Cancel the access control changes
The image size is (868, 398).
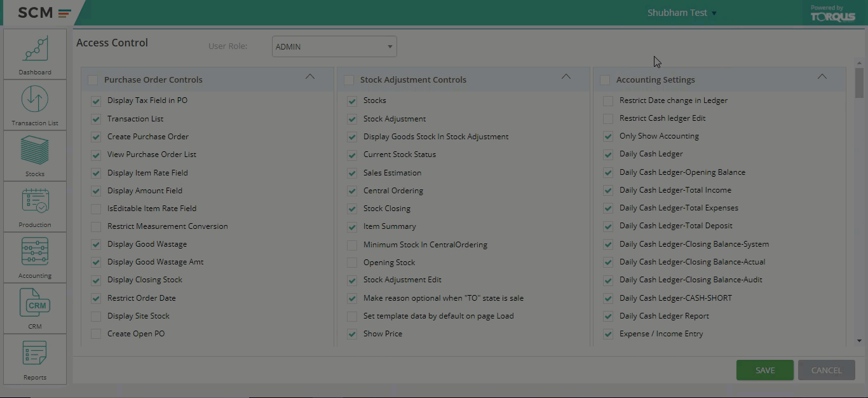(826, 370)
